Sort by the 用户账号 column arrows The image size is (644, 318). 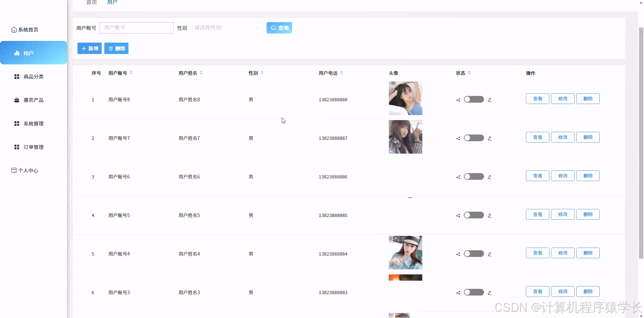point(131,72)
